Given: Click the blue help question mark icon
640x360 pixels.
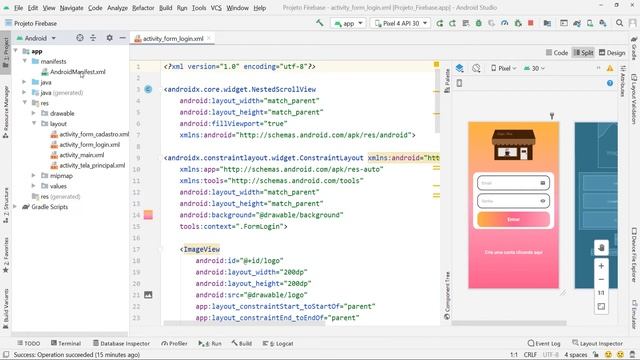Looking at the screenshot, I should click(x=610, y=83).
